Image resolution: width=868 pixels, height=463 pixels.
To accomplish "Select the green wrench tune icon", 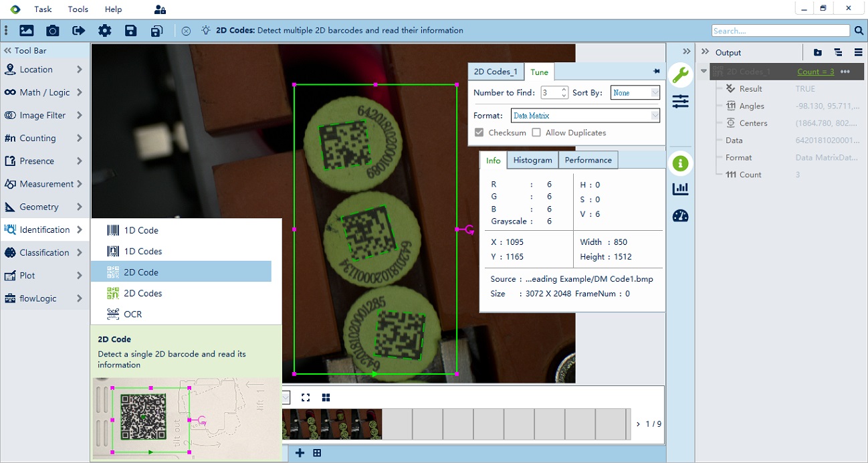I will pos(680,75).
